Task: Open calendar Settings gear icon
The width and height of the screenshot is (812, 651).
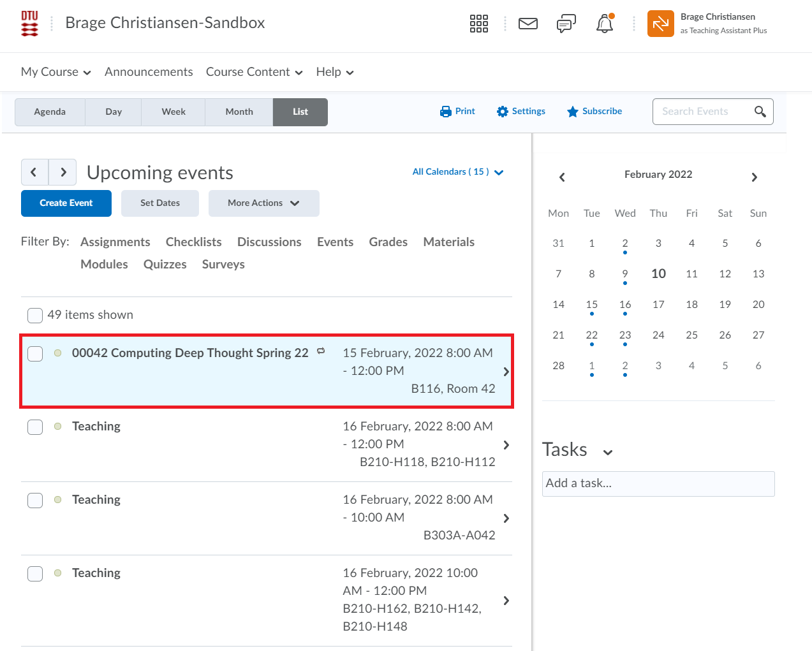Action: (503, 112)
